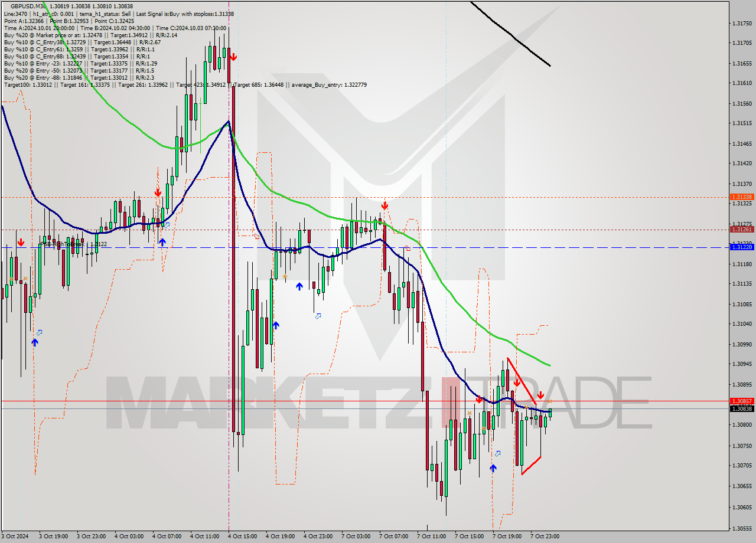Click the '4 Oct 23:00' time axis label

coord(318,537)
